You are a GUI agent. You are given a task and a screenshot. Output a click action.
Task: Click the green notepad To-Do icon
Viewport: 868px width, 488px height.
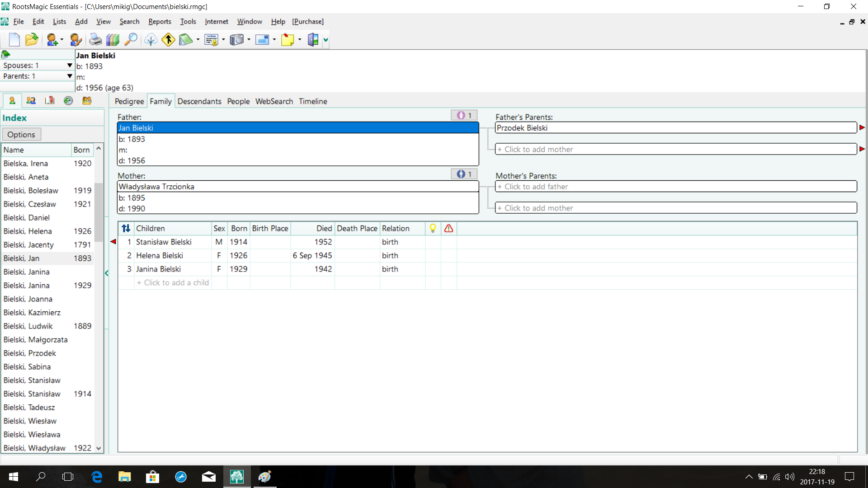click(x=185, y=40)
